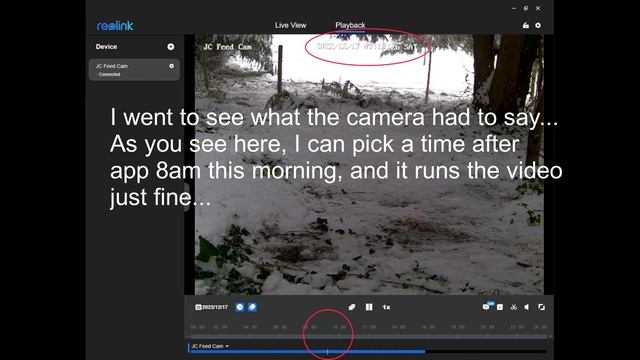Restore down the Reolink window

526,8
